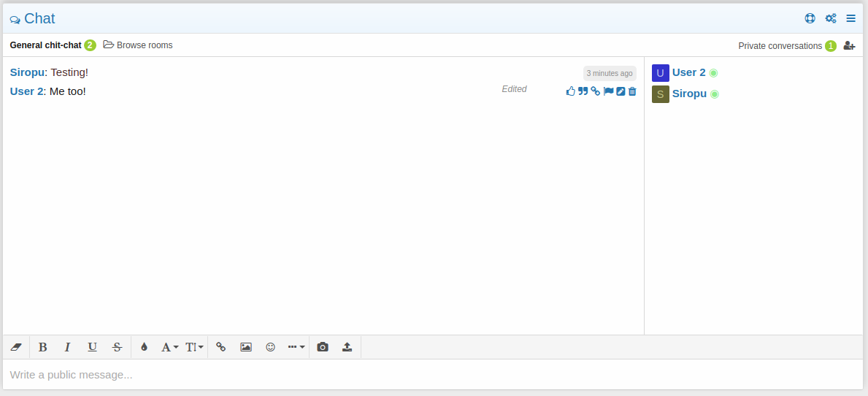868x396 pixels.
Task: Edit the 'Me too!' message
Action: click(621, 91)
